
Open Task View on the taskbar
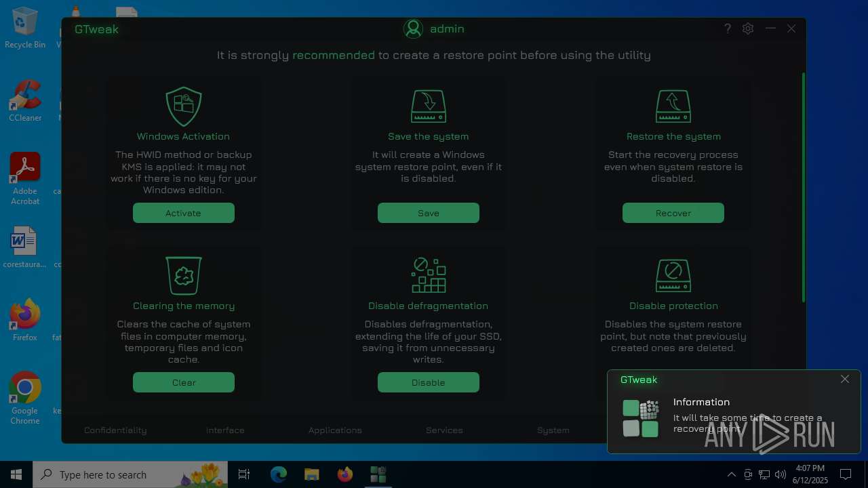244,474
